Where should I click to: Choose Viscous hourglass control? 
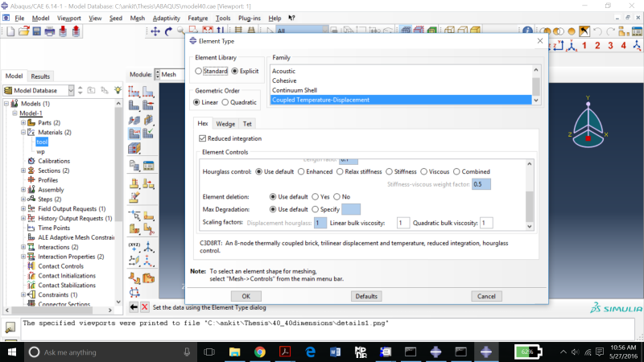pos(424,171)
